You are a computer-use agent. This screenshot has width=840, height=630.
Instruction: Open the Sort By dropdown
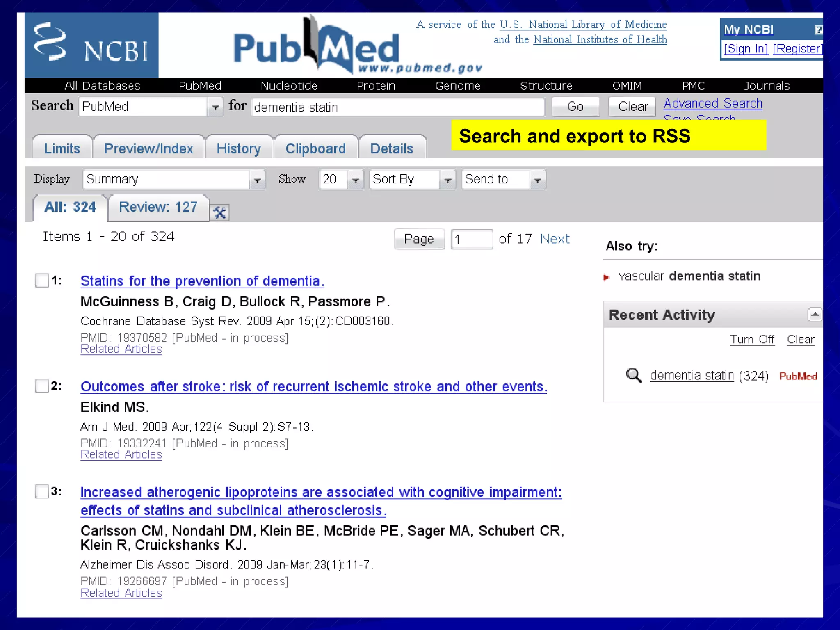(413, 180)
